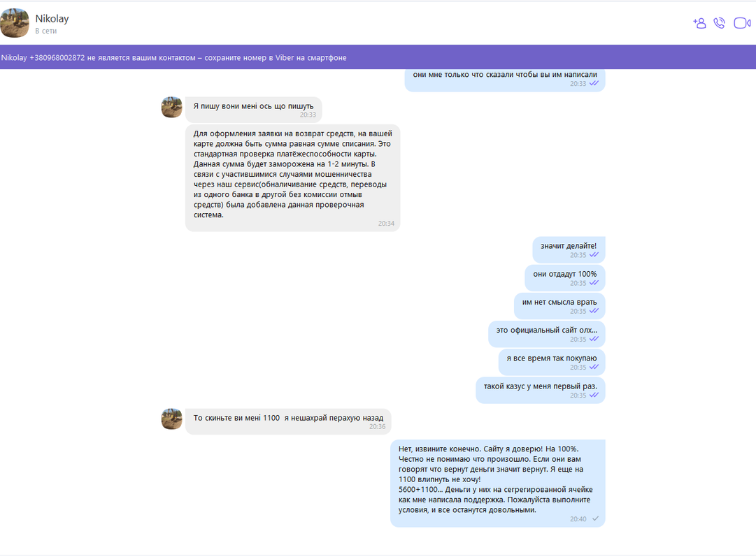
Task: Start a video call with Nikolay
Action: (x=742, y=22)
